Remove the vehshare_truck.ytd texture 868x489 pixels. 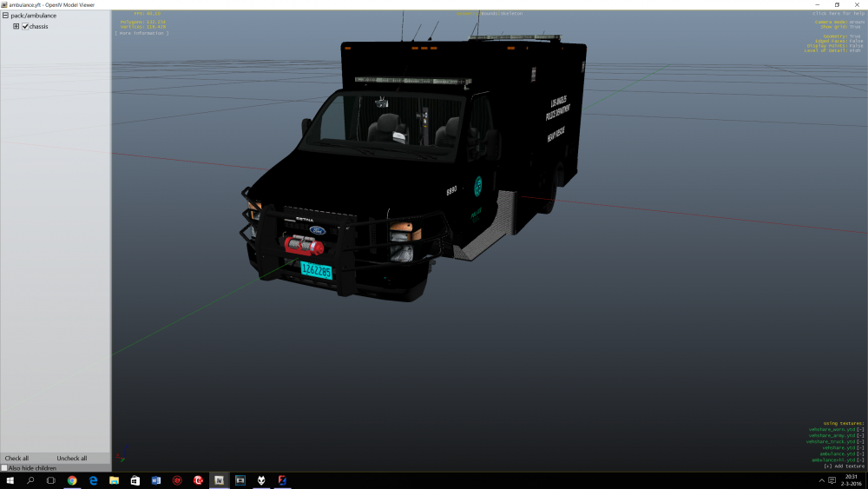860,441
